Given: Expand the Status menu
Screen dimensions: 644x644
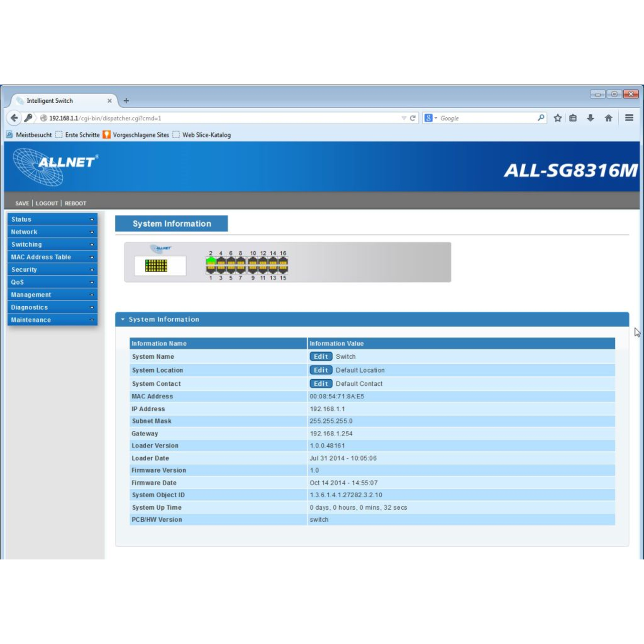Looking at the screenshot, I should point(52,219).
